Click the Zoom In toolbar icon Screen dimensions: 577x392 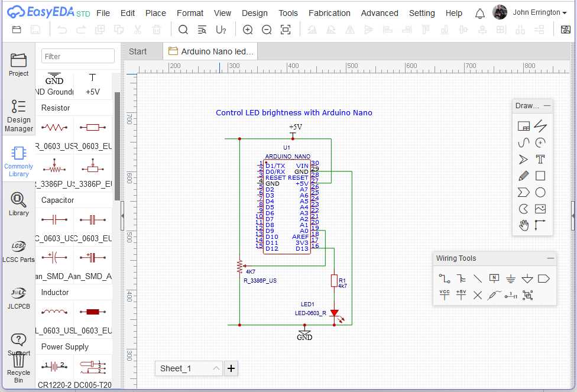coord(248,30)
